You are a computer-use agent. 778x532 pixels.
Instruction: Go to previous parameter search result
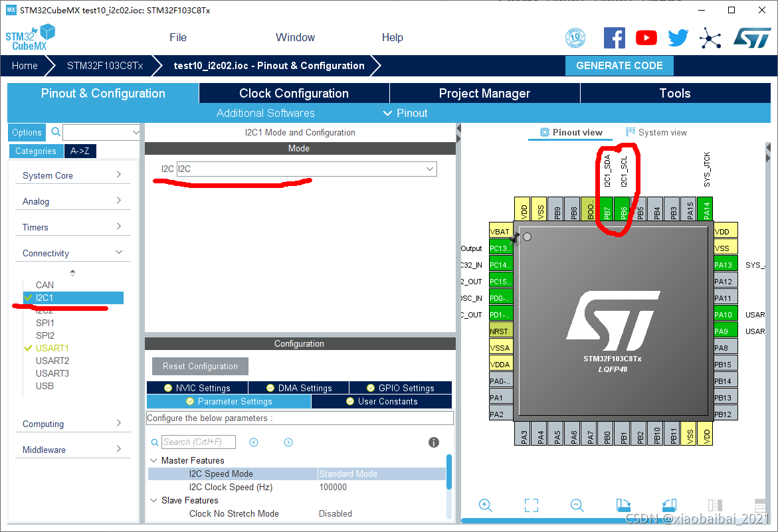254,442
